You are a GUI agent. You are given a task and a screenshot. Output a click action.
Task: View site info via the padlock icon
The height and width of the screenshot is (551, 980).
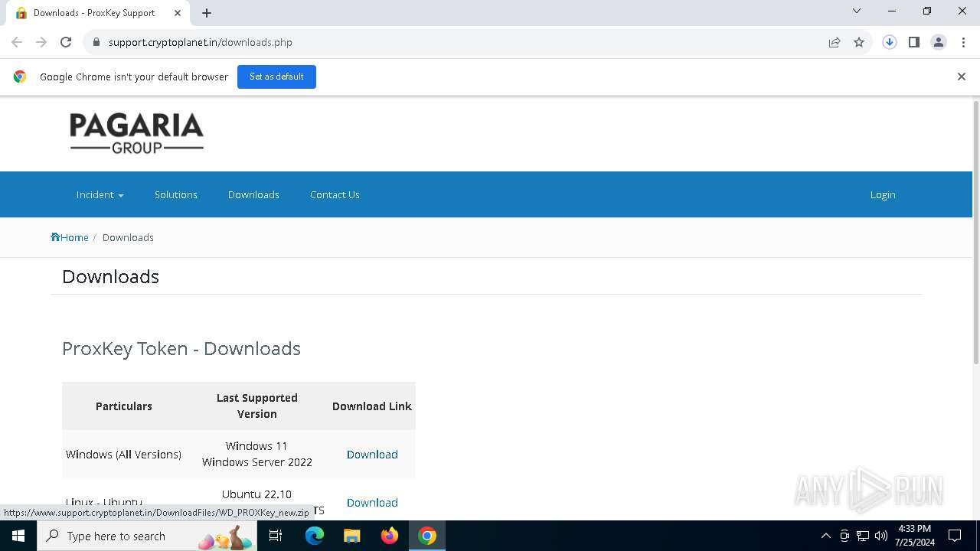96,42
